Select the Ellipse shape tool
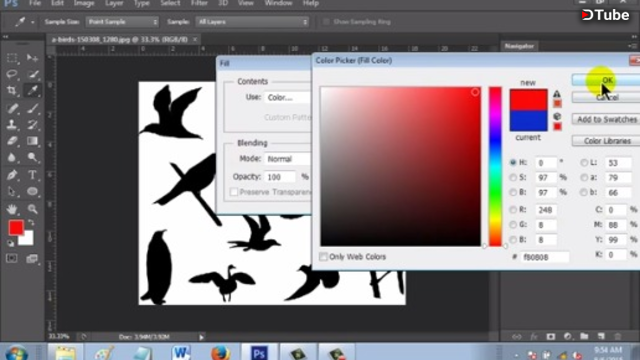Image resolution: width=640 pixels, height=360 pixels. [x=32, y=191]
